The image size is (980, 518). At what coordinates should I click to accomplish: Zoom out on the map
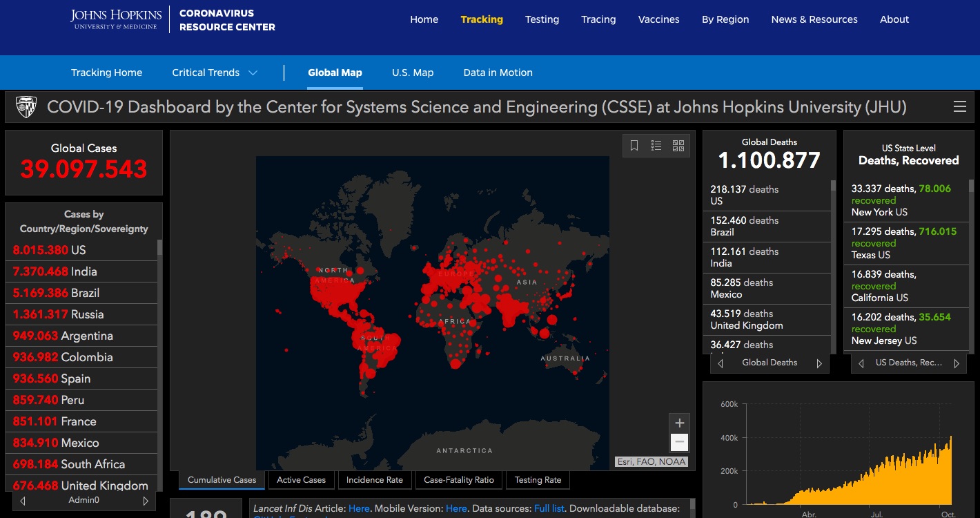point(679,442)
